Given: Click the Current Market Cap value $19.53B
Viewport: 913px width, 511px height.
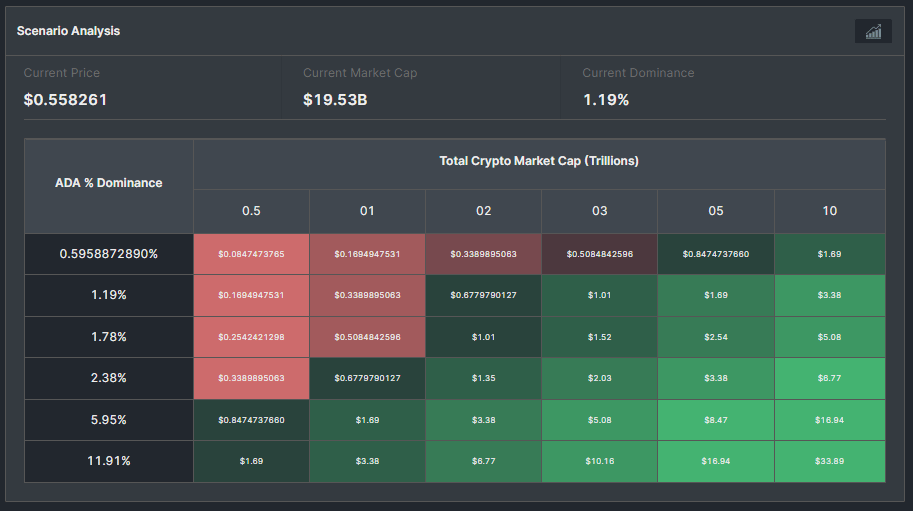Looking at the screenshot, I should click(335, 100).
